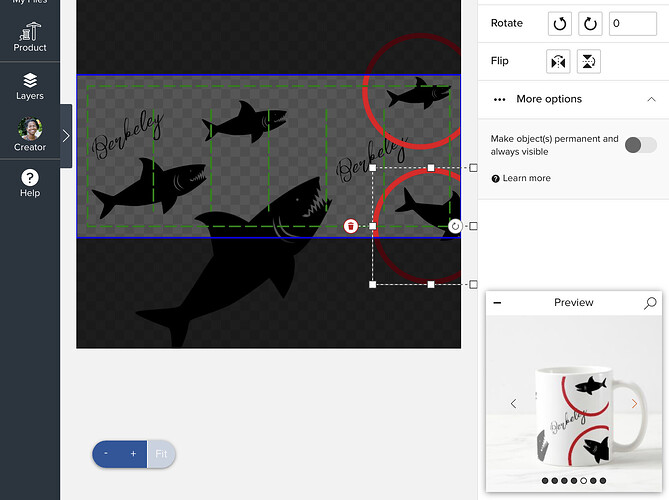Viewport: 669px width, 500px height.
Task: Select the third preview dot
Action: (564, 481)
